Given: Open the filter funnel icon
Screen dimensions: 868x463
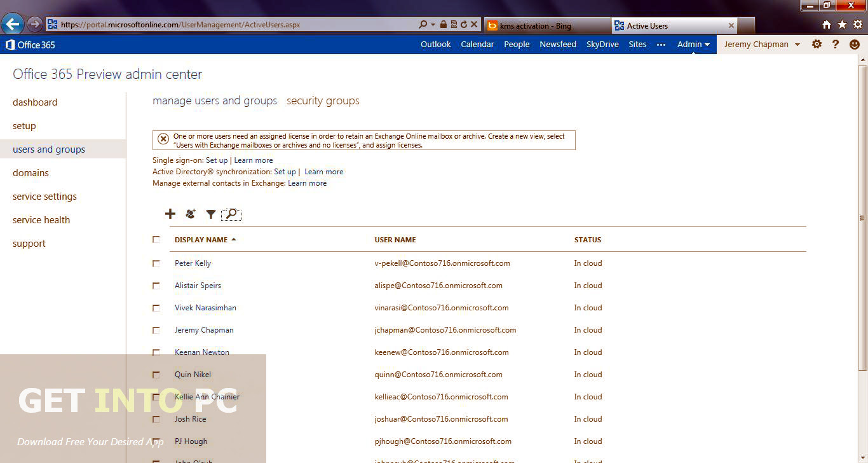Looking at the screenshot, I should [x=211, y=214].
